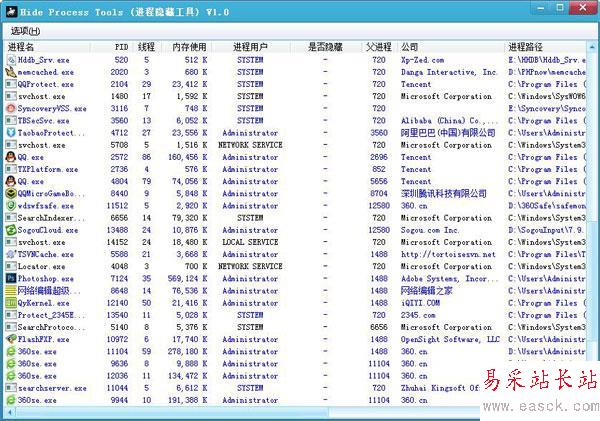600x421 pixels.
Task: Sort by the 公司 column header
Action: 450,47
